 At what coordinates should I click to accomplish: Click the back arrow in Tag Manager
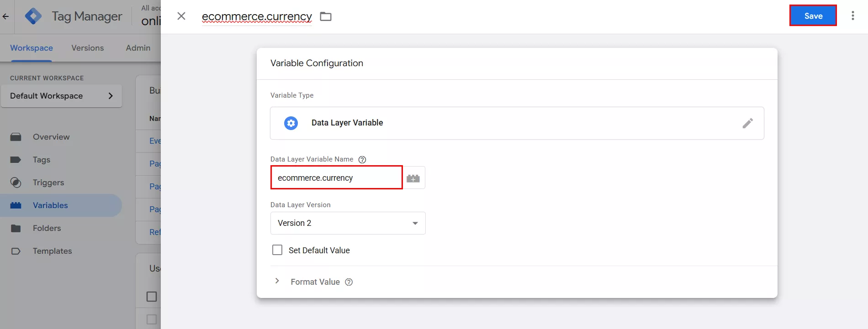(6, 16)
